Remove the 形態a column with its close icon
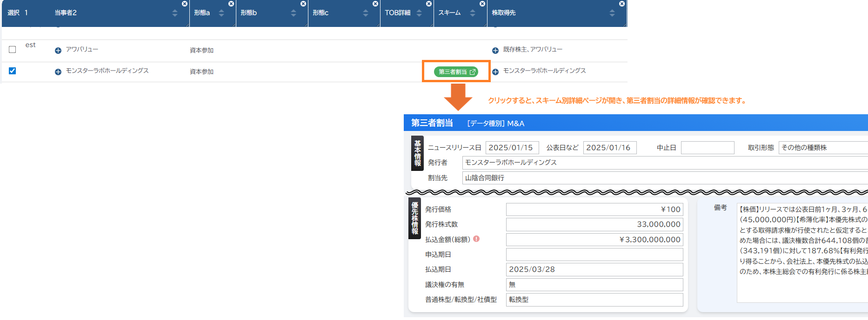Viewport: 868px width, 320px height. (x=231, y=4)
